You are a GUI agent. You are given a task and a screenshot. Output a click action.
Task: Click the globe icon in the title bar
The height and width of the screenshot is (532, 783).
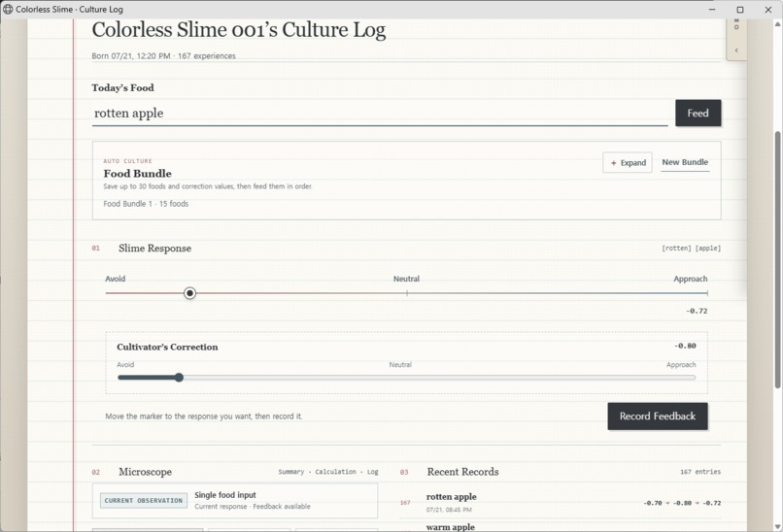8,9
